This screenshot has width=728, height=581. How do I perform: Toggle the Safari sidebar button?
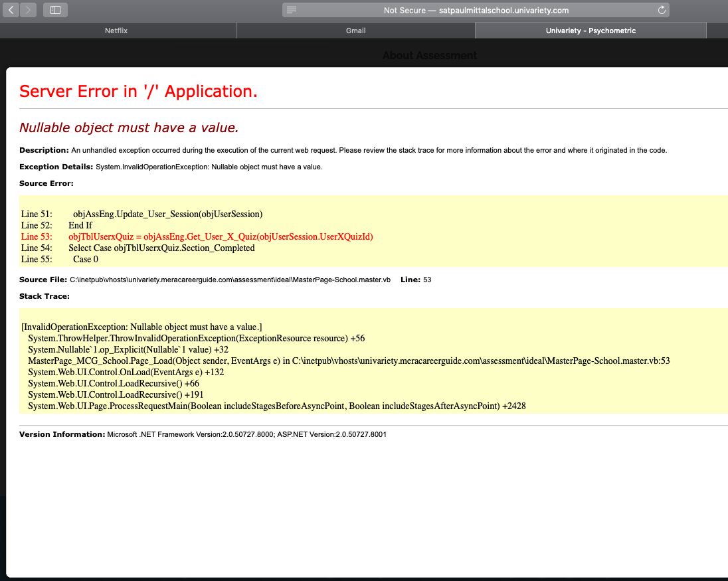[55, 10]
